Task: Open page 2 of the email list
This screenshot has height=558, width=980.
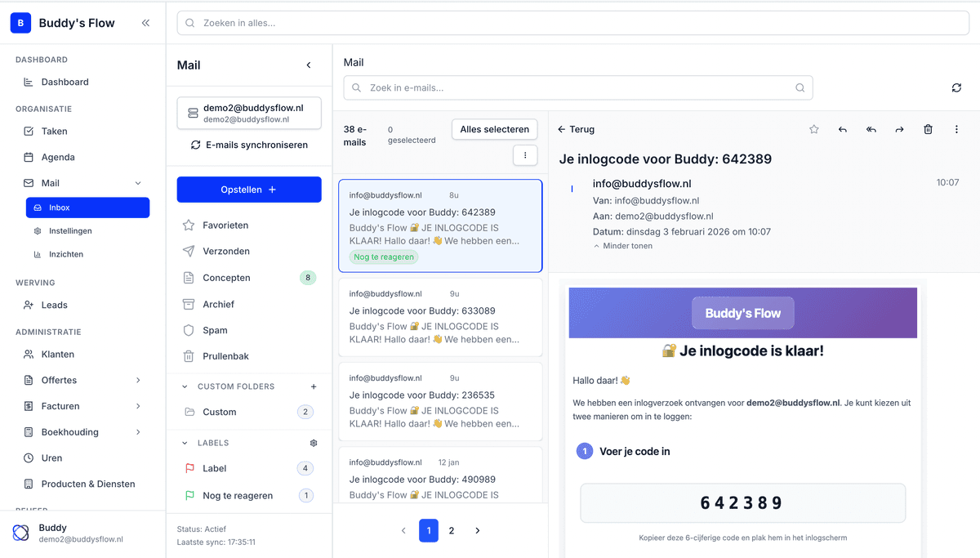Action: click(x=452, y=530)
